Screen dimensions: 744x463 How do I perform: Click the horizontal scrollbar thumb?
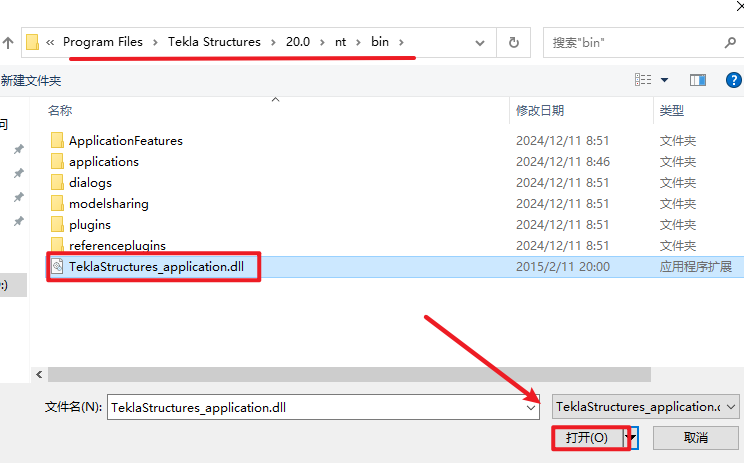pyautogui.click(x=349, y=374)
